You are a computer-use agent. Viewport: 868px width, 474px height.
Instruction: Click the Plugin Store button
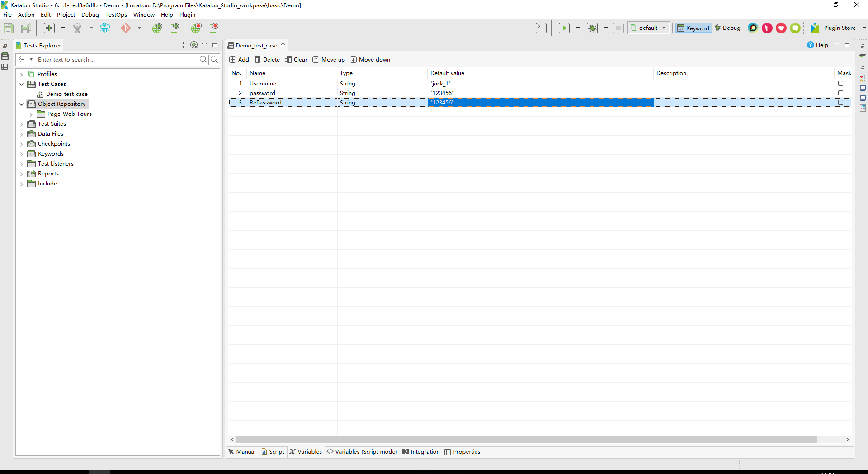[x=833, y=28]
